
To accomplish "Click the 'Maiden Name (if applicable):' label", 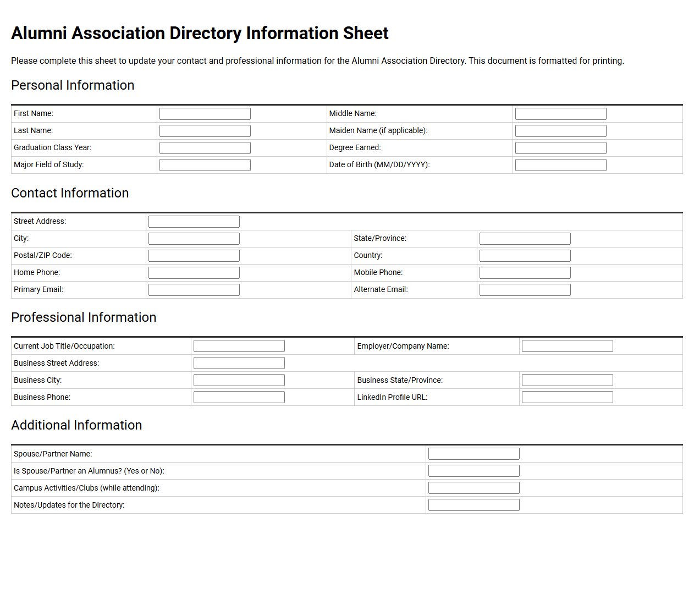I will click(x=378, y=130).
